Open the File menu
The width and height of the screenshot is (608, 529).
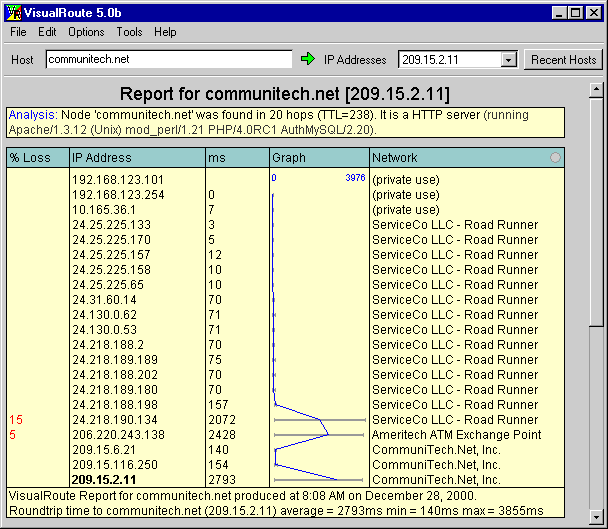point(18,32)
